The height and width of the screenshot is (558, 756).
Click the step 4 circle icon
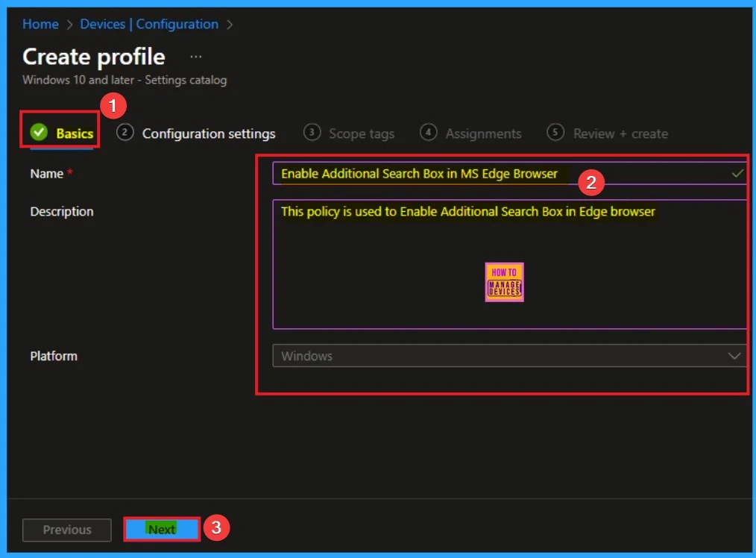(429, 131)
